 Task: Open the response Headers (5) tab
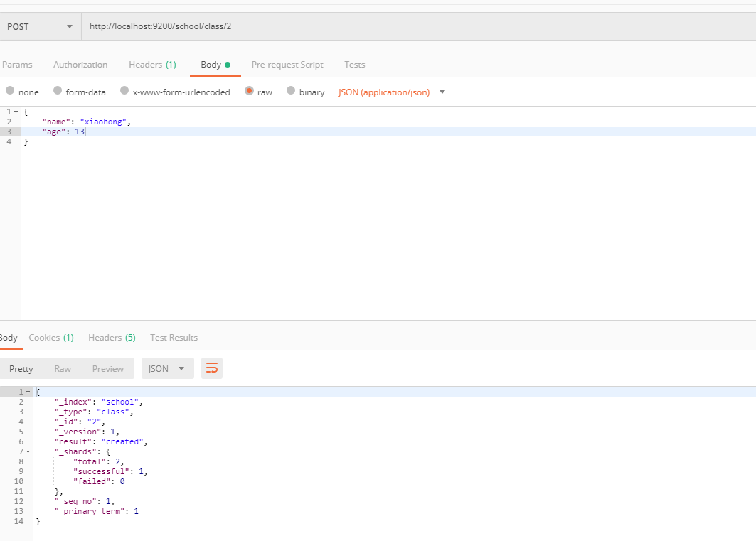coord(112,338)
